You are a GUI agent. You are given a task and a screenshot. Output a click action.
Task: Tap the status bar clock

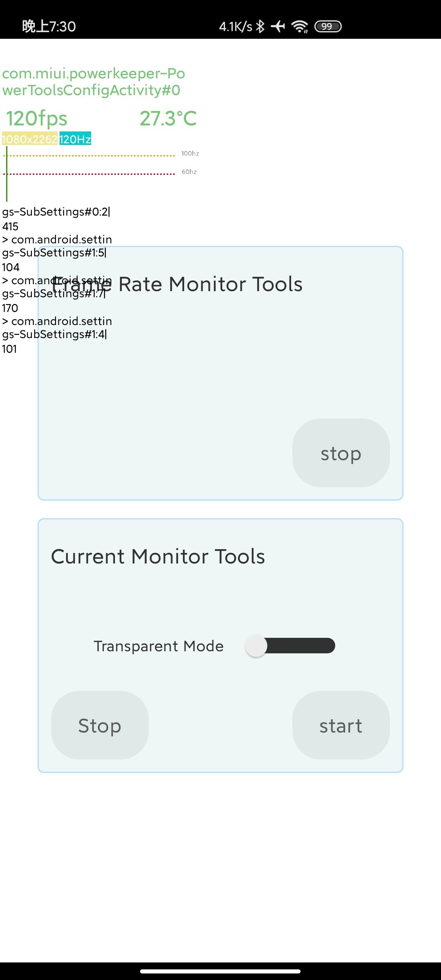click(x=49, y=27)
